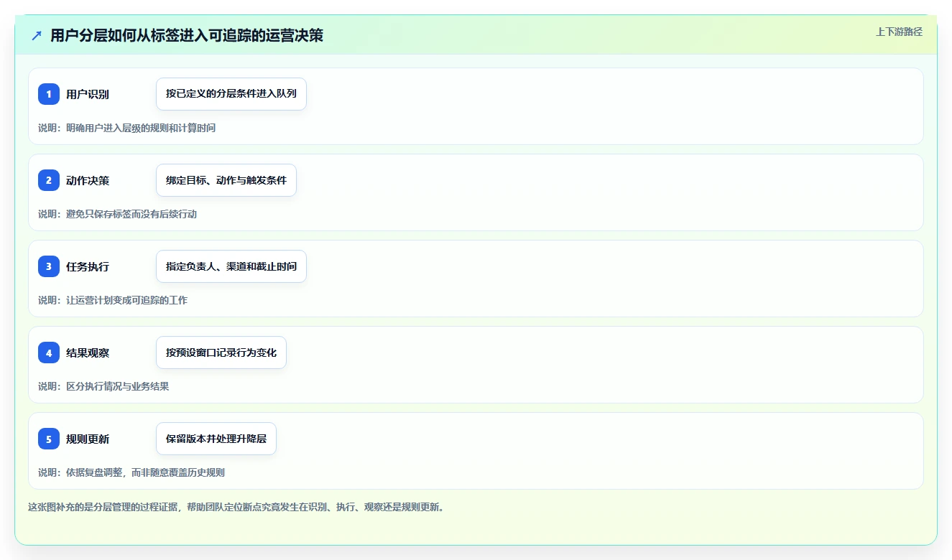The height and width of the screenshot is (560, 952).
Task: Select the 按已定义的分层条件进入队列 chip
Action: tap(231, 94)
